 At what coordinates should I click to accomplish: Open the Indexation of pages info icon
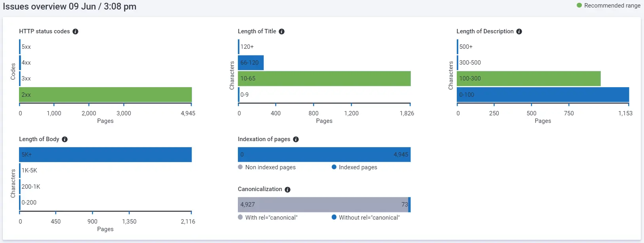pyautogui.click(x=296, y=139)
